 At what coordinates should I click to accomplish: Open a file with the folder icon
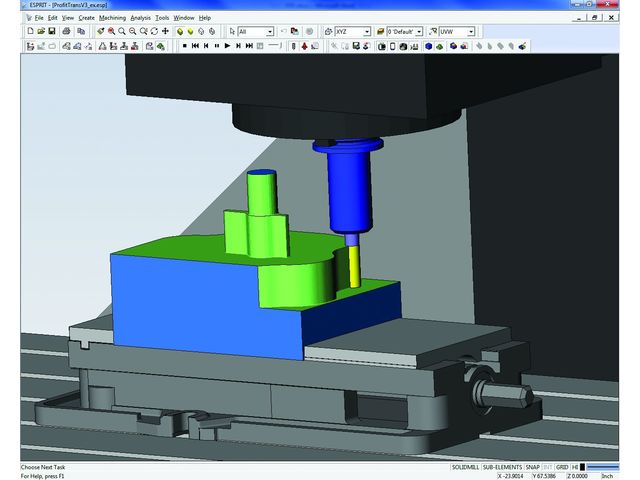pyautogui.click(x=37, y=32)
